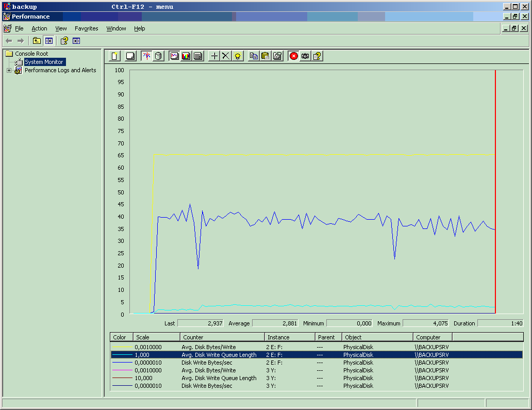
Task: Toggle the Highlight lightbulb button
Action: tap(238, 56)
